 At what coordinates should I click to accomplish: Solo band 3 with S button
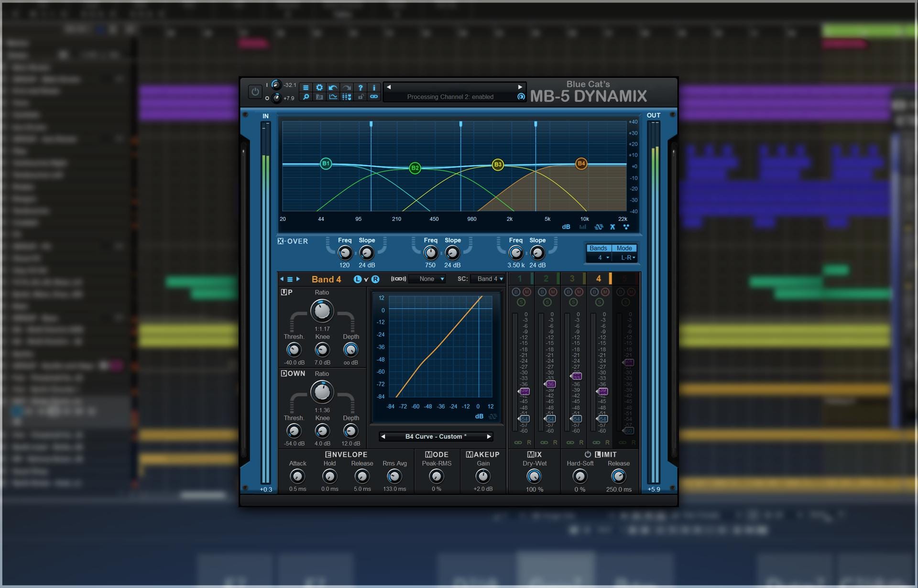pyautogui.click(x=573, y=302)
